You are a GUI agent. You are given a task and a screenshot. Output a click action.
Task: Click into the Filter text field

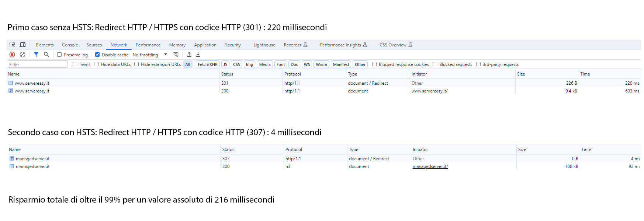38,64
